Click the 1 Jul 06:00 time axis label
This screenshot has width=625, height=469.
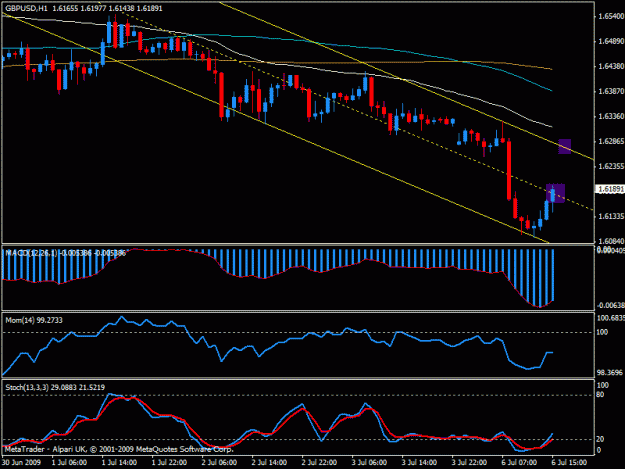point(69,463)
